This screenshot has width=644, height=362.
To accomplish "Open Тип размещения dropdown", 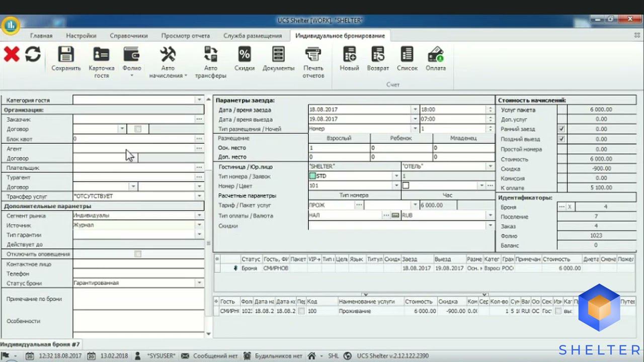I will pos(415,129).
